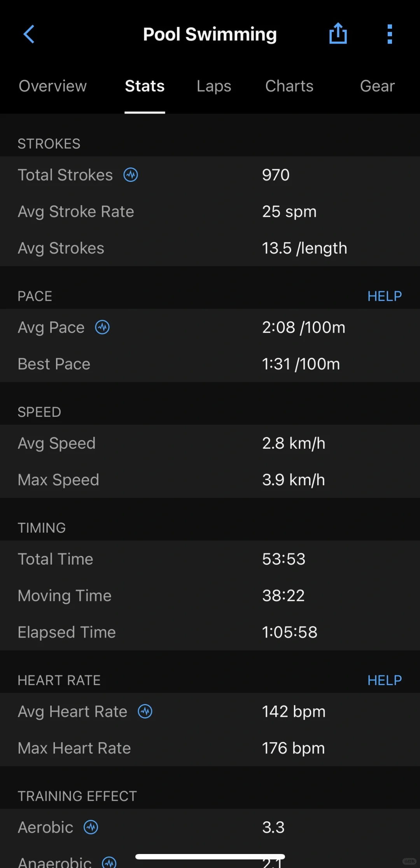Tap the insight icon beside Aerobic
Viewport: 420px width, 868px height.
pos(91,827)
